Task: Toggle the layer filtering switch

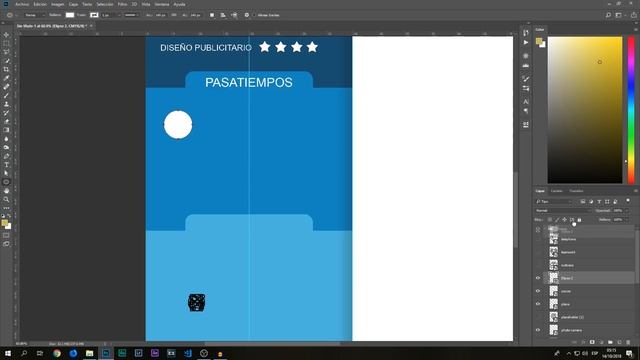Action: [x=628, y=201]
